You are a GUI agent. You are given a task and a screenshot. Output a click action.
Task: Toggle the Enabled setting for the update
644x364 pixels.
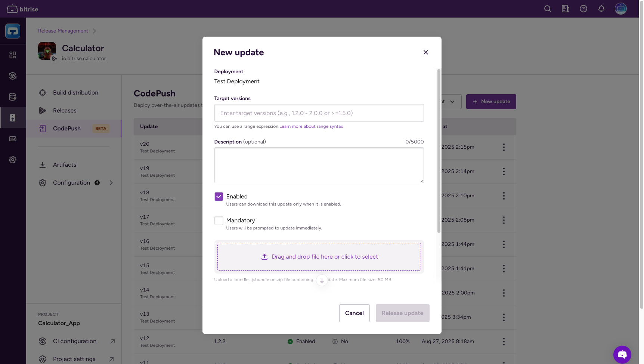[219, 196]
